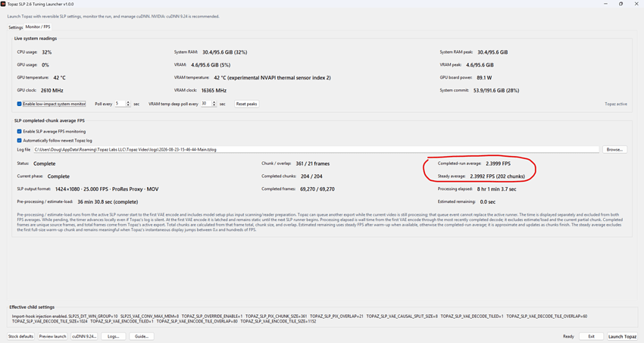Click the Current phase Complete value
The width and height of the screenshot is (644, 343).
point(58,176)
